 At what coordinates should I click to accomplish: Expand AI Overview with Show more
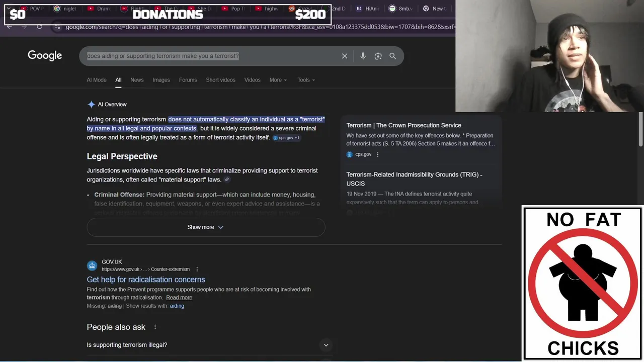point(206,227)
